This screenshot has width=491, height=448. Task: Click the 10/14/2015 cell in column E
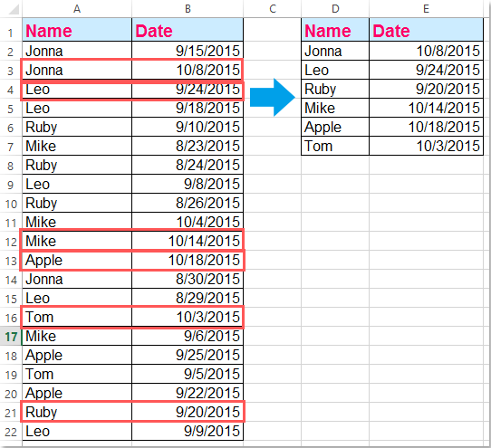click(426, 109)
